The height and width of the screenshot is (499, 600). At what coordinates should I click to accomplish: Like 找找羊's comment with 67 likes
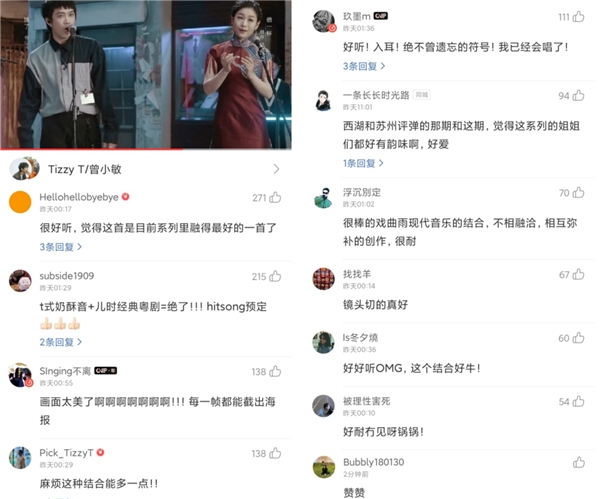click(x=578, y=274)
